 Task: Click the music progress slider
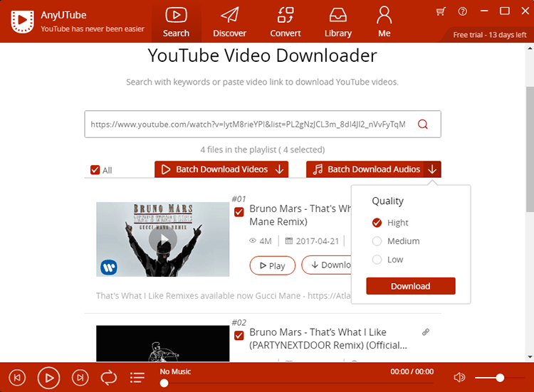click(x=296, y=383)
